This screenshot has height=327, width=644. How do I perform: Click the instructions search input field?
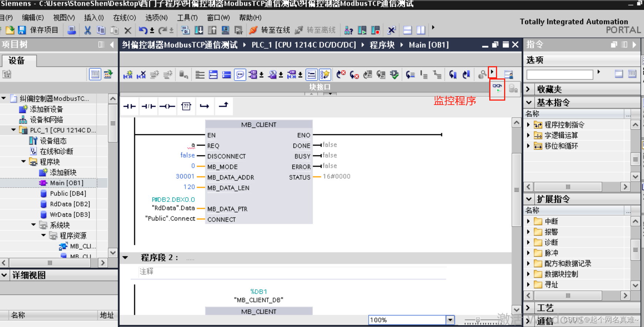coord(560,74)
